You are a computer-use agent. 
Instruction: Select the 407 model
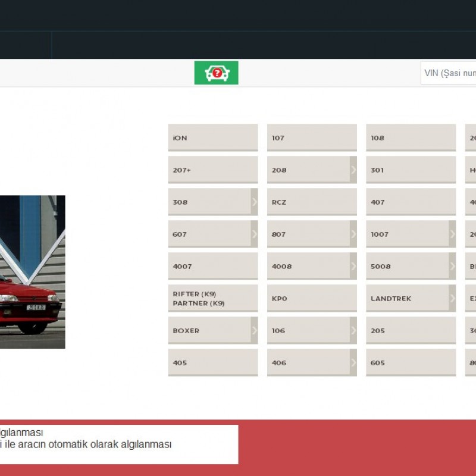click(x=409, y=202)
